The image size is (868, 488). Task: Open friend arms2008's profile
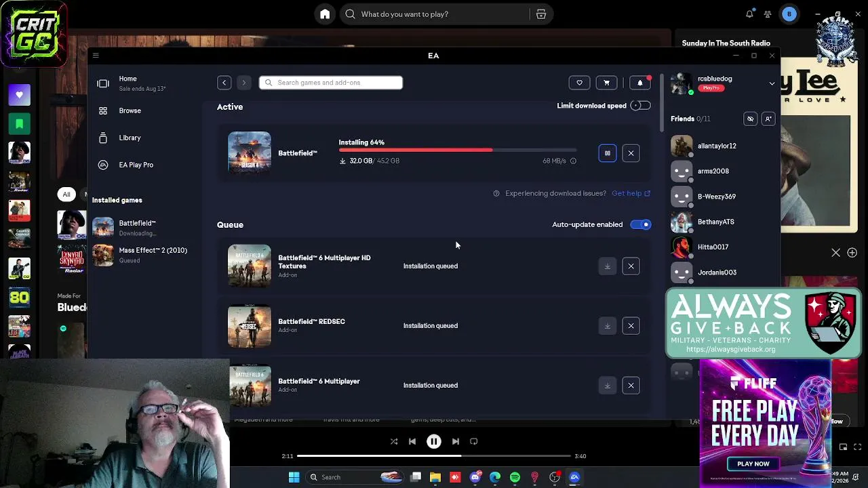click(713, 171)
